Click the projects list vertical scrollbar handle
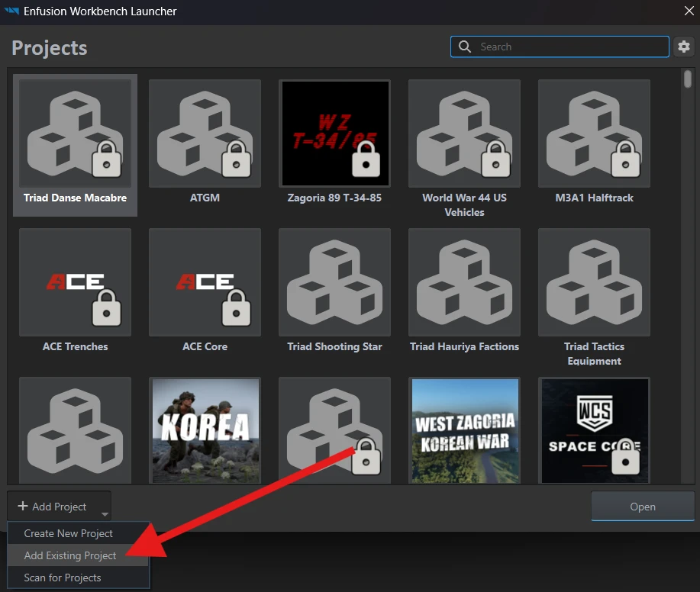The height and width of the screenshot is (592, 700). pos(688,79)
